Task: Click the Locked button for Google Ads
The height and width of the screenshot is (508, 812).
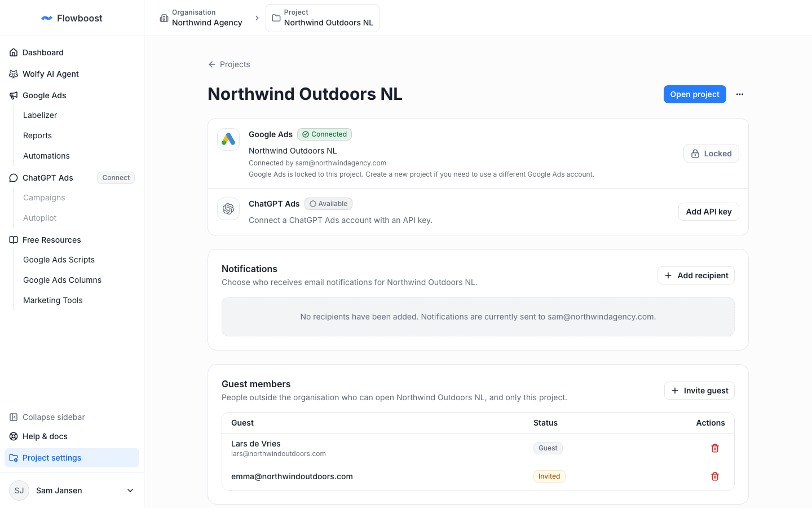Action: click(x=711, y=154)
